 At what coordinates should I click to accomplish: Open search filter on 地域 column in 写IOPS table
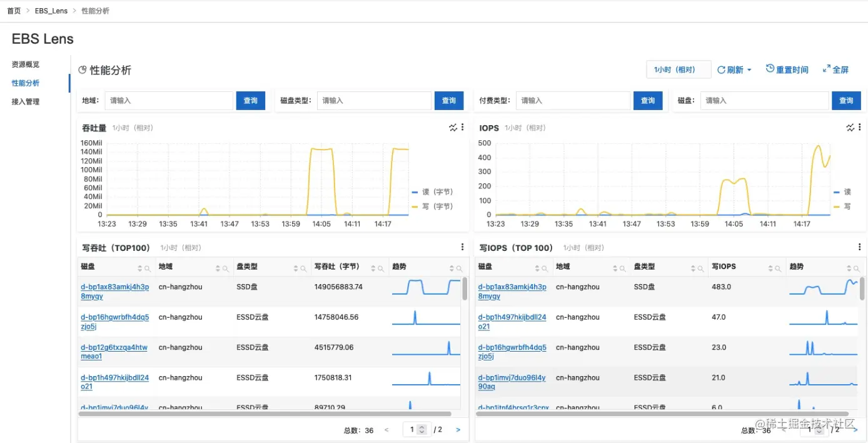pyautogui.click(x=623, y=268)
